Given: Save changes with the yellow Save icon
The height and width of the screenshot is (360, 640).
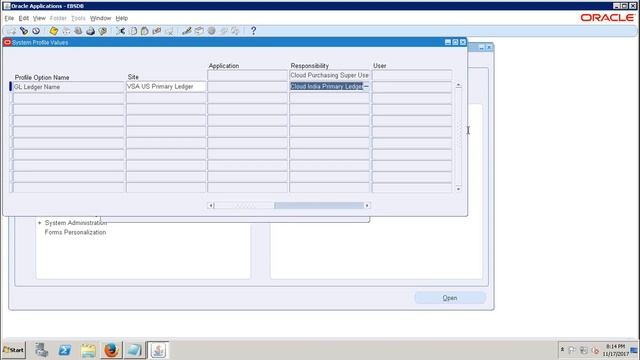Looking at the screenshot, I should [53, 31].
